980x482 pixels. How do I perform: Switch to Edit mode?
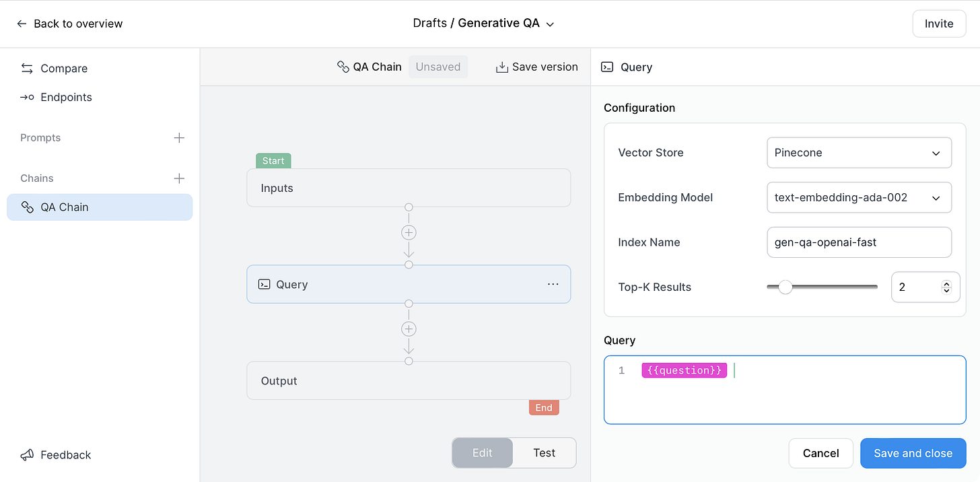(483, 453)
